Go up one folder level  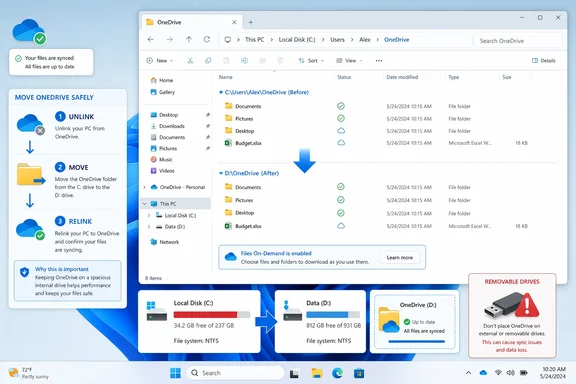pyautogui.click(x=188, y=39)
